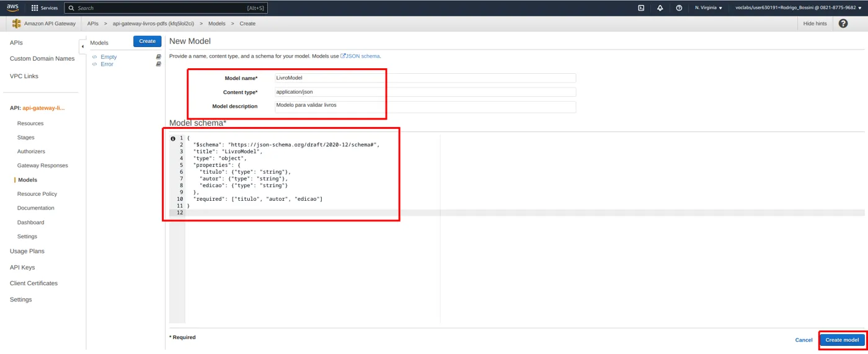
Task: Click the documentation icon next to the Empty model
Action: point(158,57)
